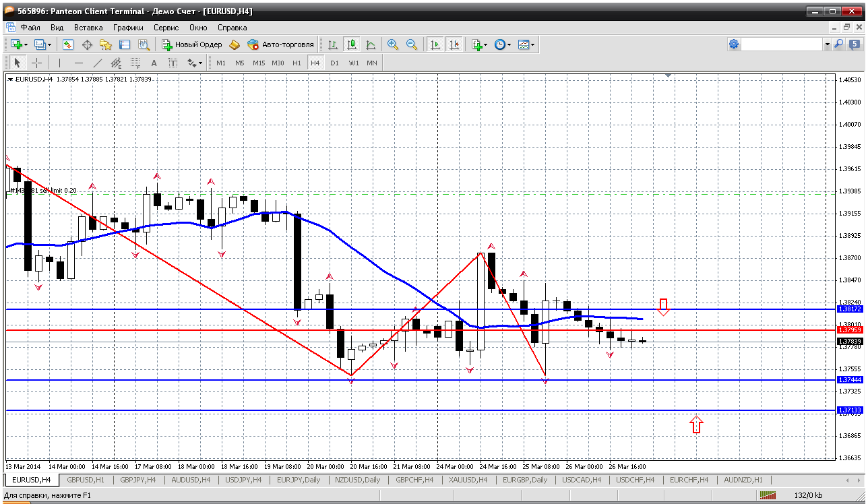The width and height of the screenshot is (868, 504).
Task: Open the Profiles icon
Action: coord(40,44)
